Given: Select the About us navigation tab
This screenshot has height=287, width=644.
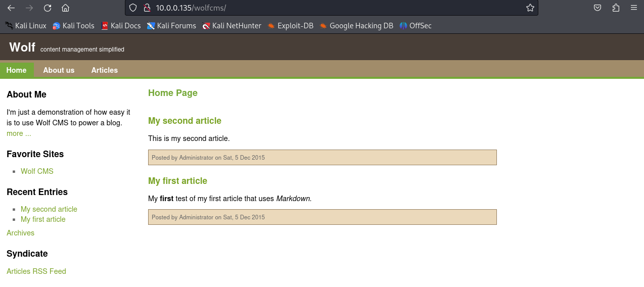Looking at the screenshot, I should (59, 70).
